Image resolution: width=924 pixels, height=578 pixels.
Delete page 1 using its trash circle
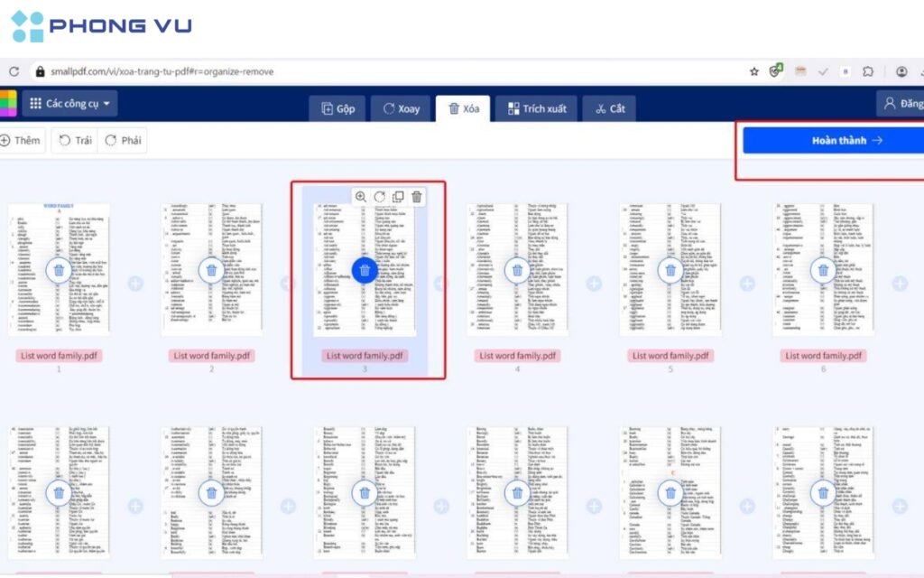(x=59, y=270)
